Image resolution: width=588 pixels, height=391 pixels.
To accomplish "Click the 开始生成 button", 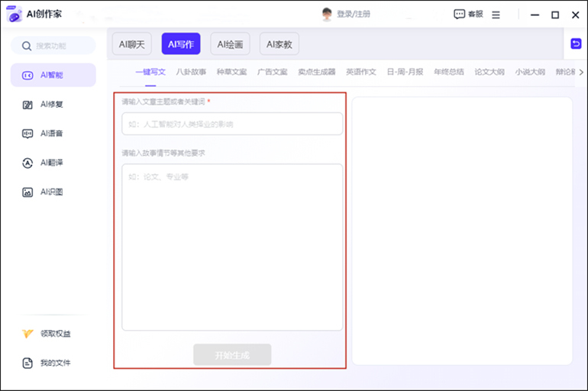I will pyautogui.click(x=232, y=354).
